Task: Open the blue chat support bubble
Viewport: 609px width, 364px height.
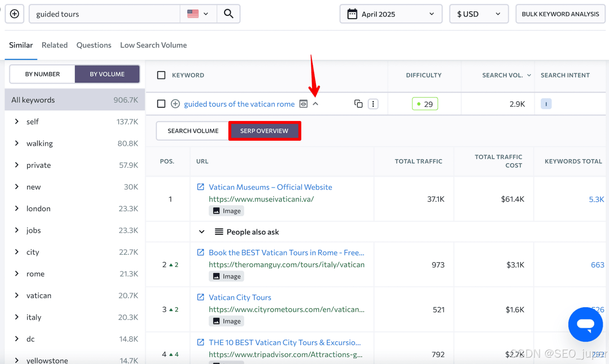Action: [585, 324]
